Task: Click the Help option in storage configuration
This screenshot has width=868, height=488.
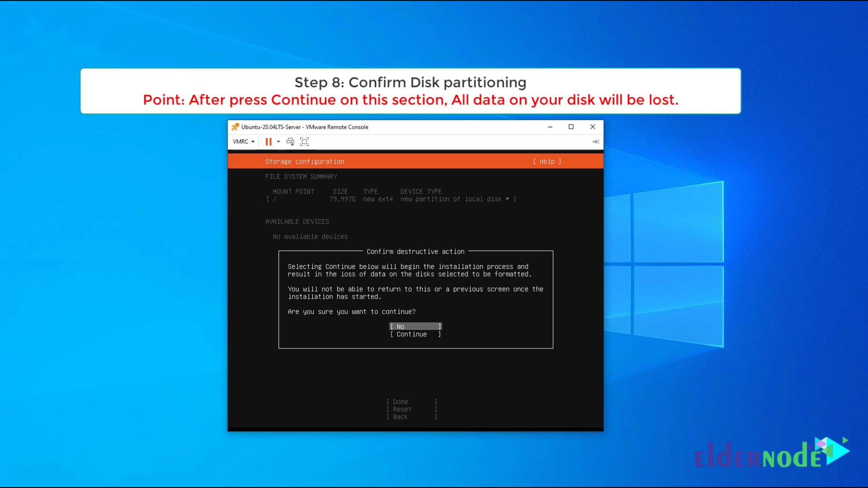Action: click(x=547, y=161)
